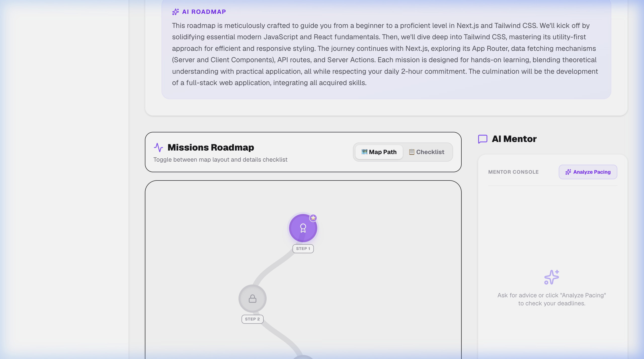Click the AI Mentor heading
This screenshot has width=644, height=359.
(514, 139)
